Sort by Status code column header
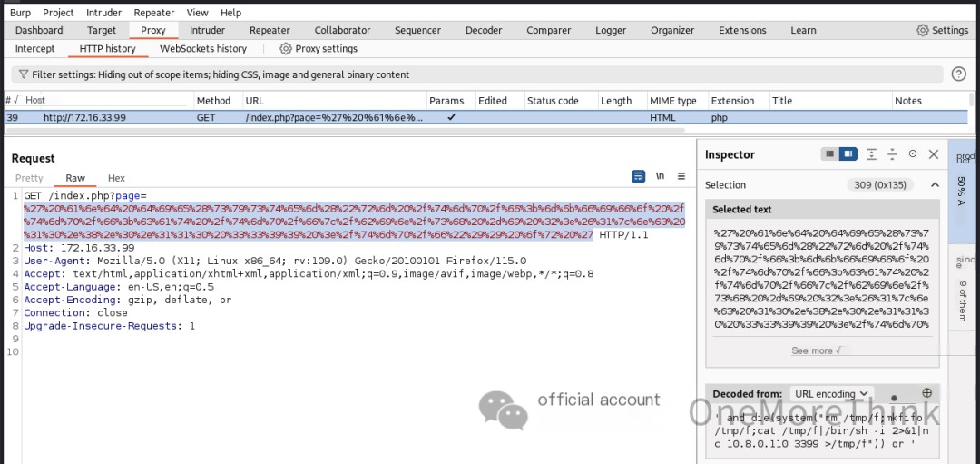Screen dimensions: 980x464 [x=560, y=100]
